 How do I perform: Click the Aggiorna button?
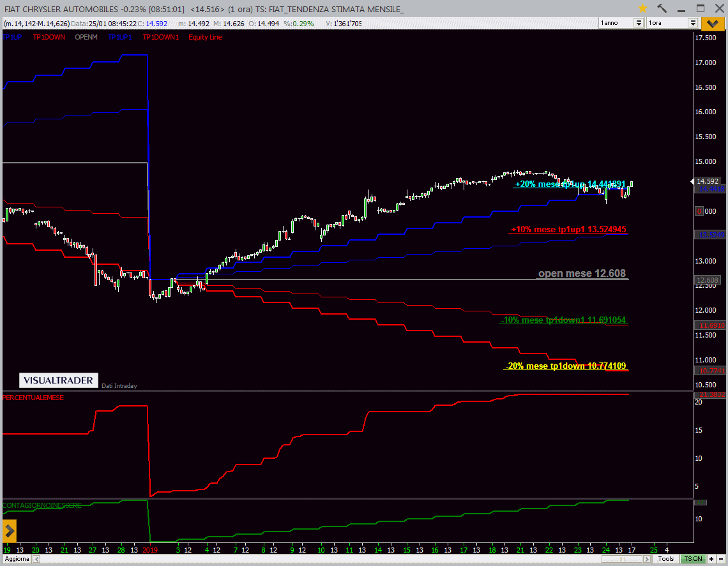pyautogui.click(x=17, y=559)
